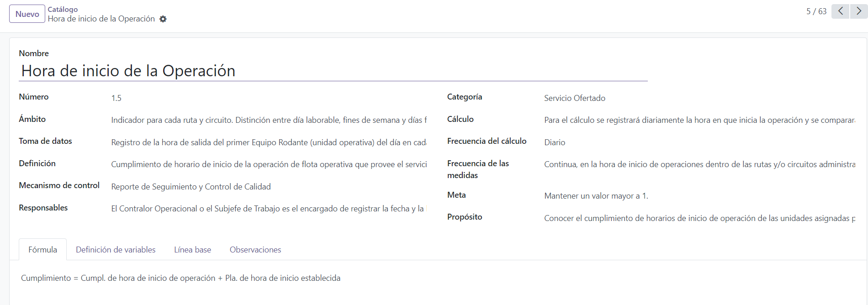Click the Toma de datos field text

click(269, 142)
